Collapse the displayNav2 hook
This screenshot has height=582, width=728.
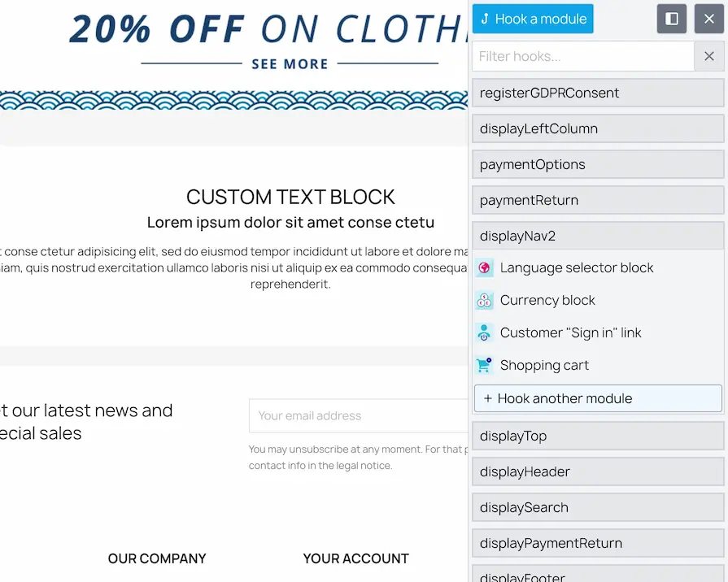598,236
